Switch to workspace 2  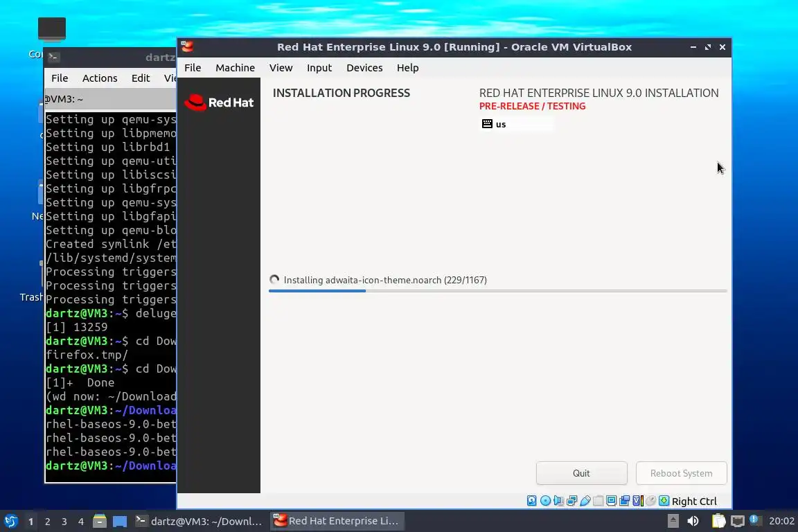pyautogui.click(x=47, y=522)
